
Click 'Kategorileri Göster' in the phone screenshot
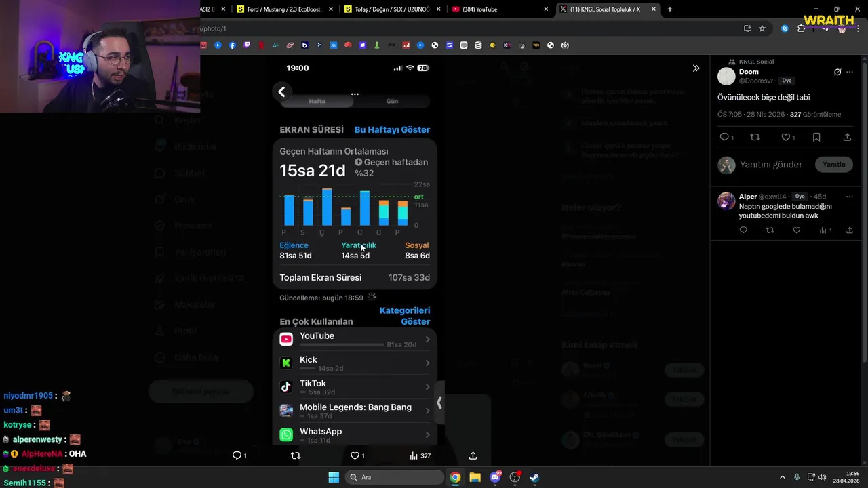point(405,316)
